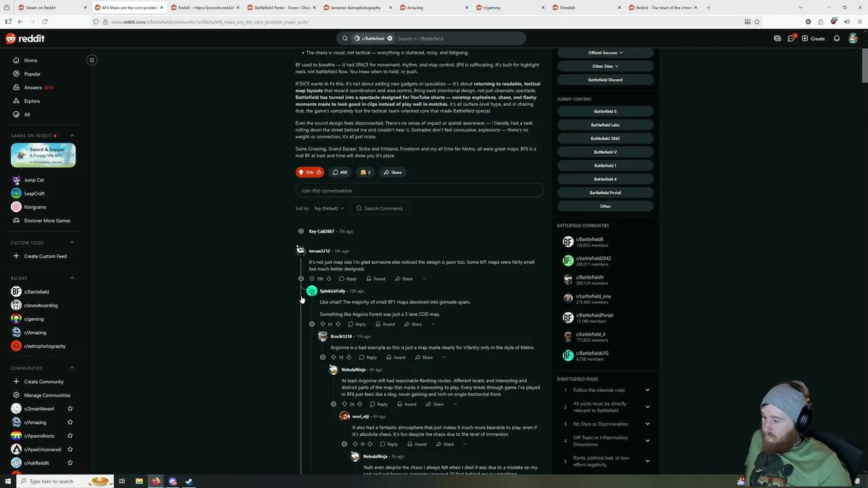Click the Reddit logo in the header
868x488 pixels.
tap(25, 39)
